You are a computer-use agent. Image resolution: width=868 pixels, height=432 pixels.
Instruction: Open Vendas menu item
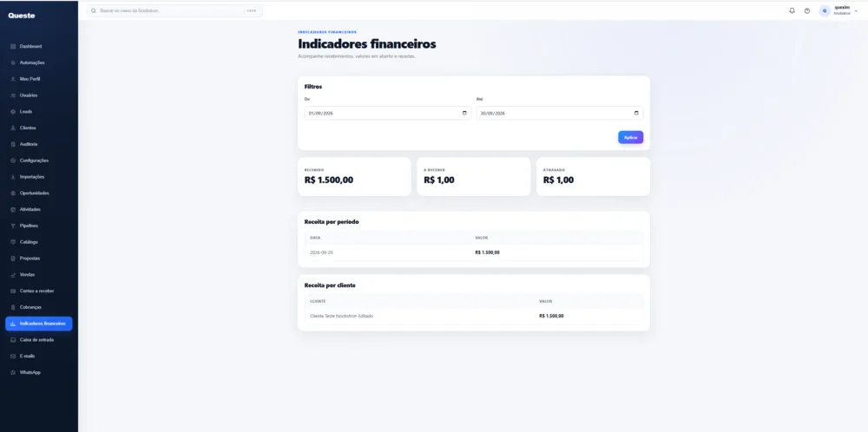(x=39, y=275)
